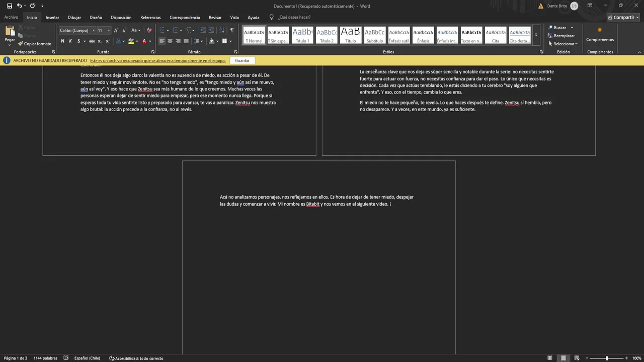Apply strikethrough formatting

click(x=92, y=41)
